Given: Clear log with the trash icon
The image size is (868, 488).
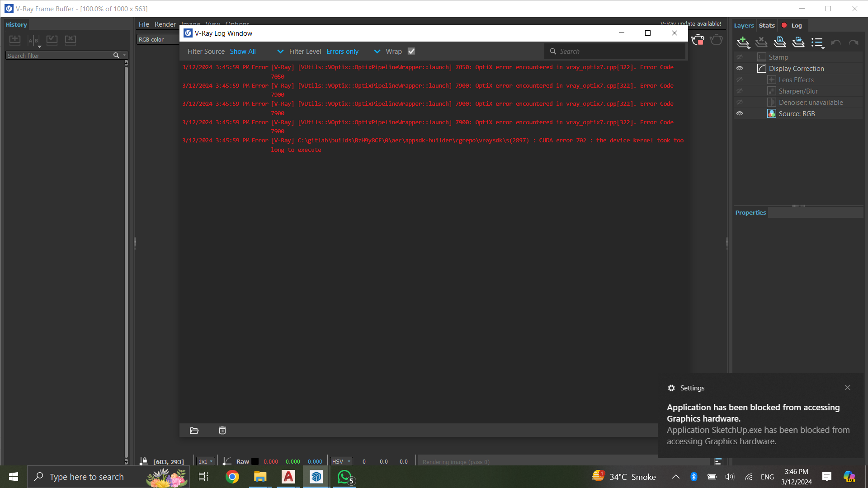Looking at the screenshot, I should (222, 430).
